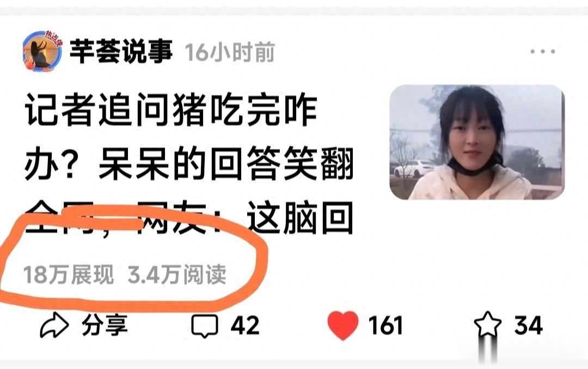Tap the 18万展现 impressions stat
This screenshot has width=588, height=369.
[x=69, y=274]
